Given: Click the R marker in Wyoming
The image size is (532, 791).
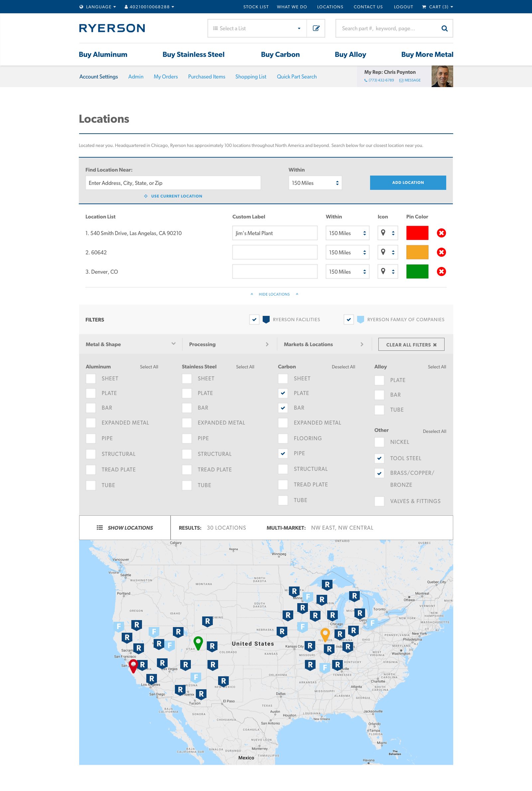Looking at the screenshot, I should tap(207, 621).
